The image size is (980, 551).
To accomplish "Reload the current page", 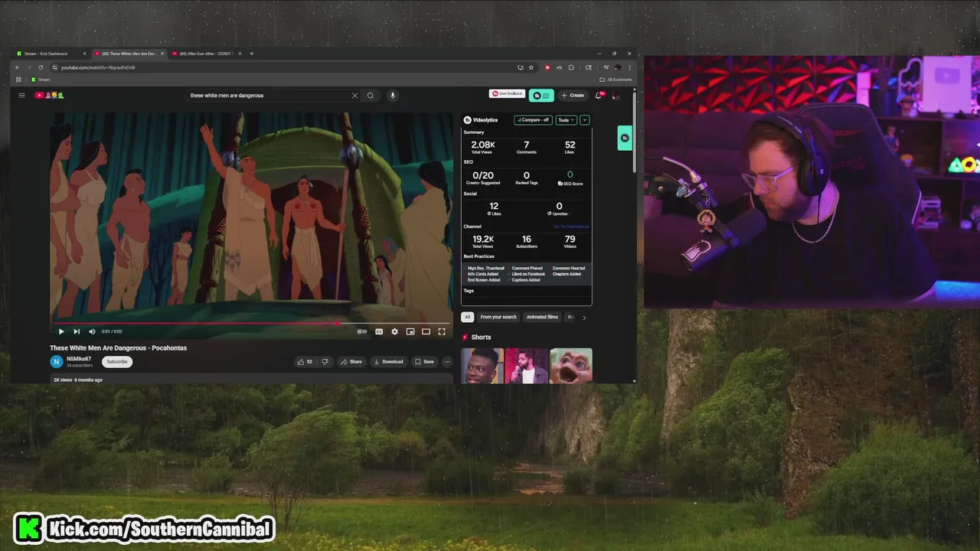I will click(41, 67).
